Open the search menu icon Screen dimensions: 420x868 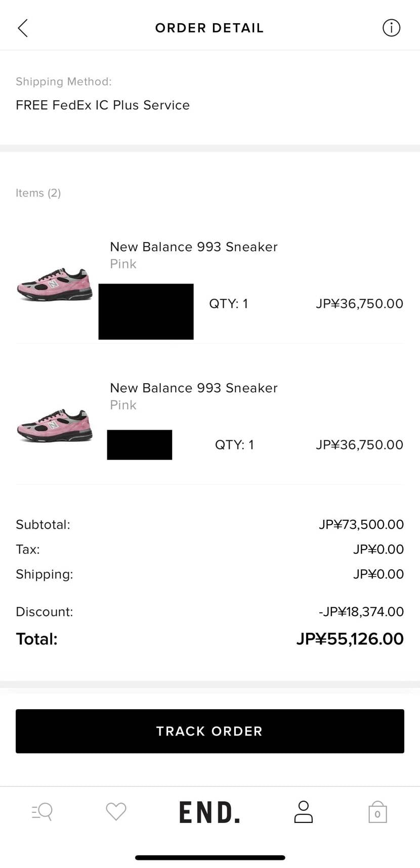coord(42,811)
